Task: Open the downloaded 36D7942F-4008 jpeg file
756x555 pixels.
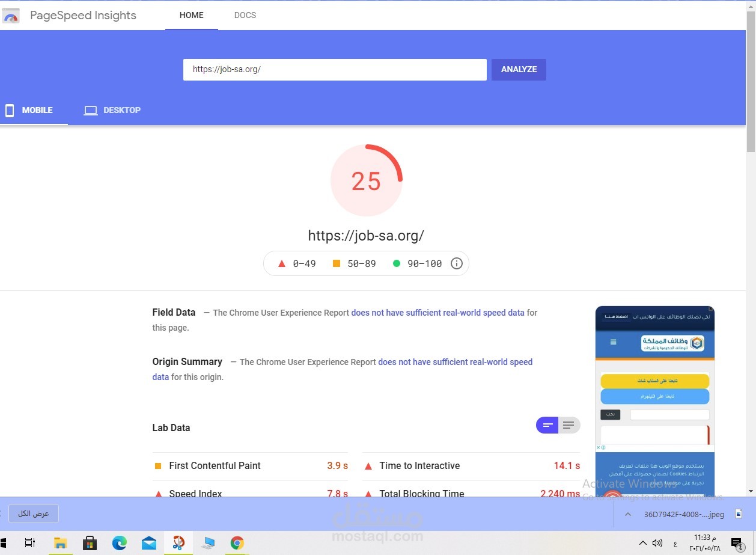Action: coord(684,514)
